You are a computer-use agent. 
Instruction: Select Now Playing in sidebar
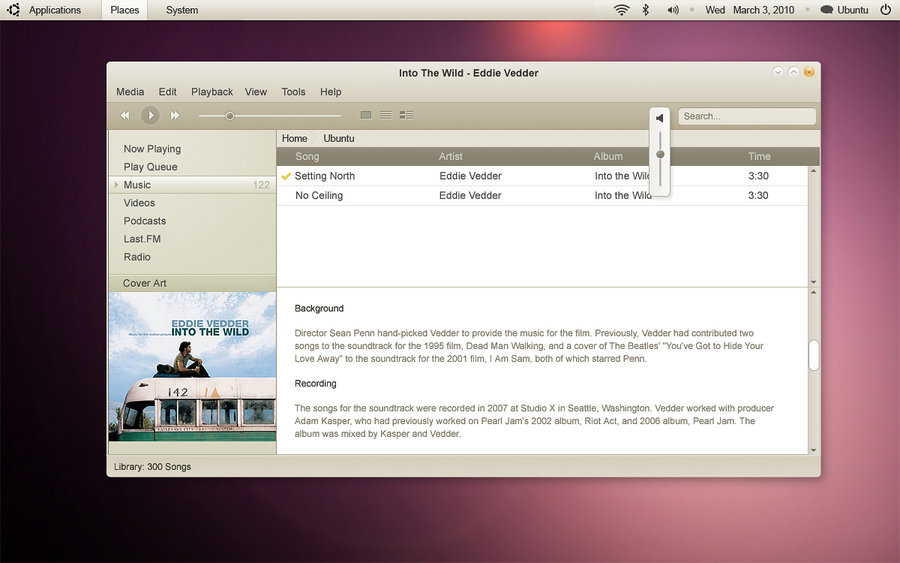(152, 149)
